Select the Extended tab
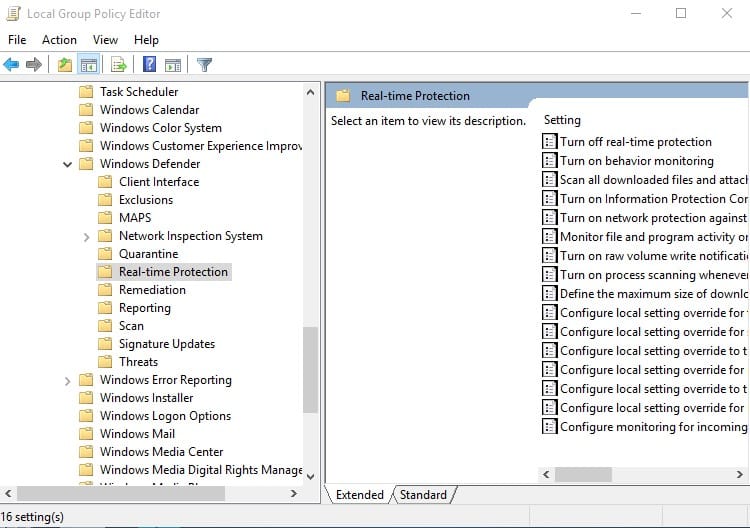This screenshot has width=750, height=528. [x=359, y=494]
